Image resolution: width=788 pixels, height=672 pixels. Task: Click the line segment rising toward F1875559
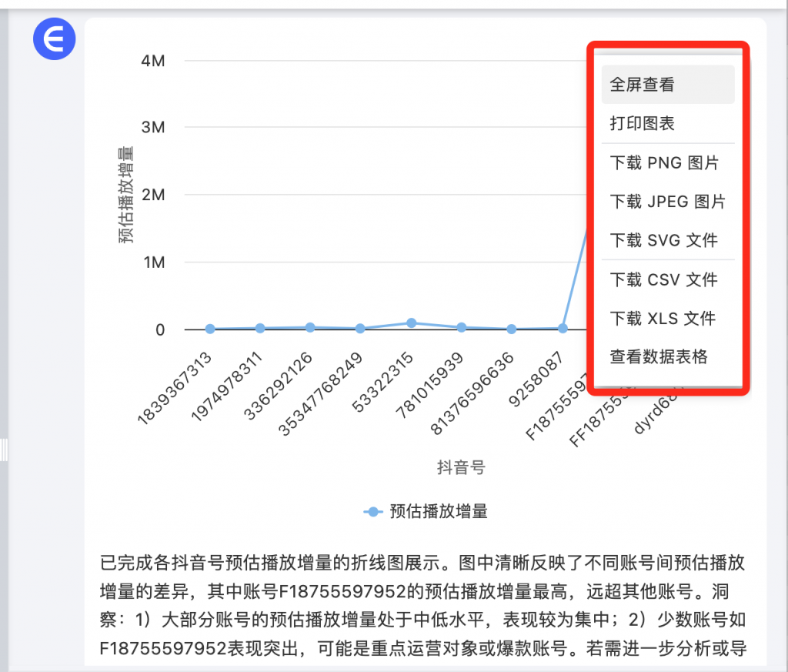click(575, 279)
